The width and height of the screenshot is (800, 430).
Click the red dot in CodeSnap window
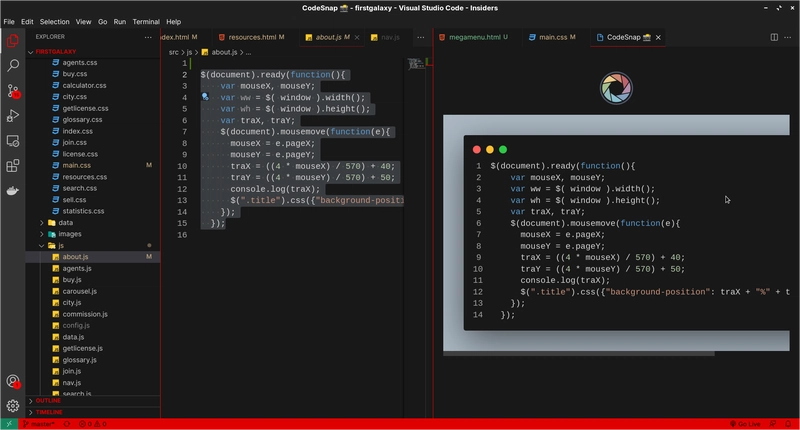pos(477,149)
